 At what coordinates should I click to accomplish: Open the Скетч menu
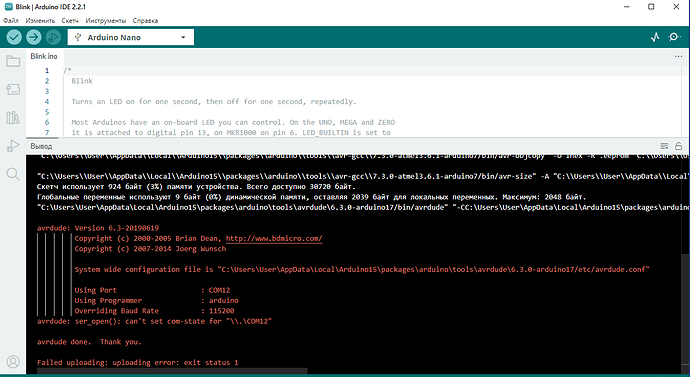[x=70, y=21]
